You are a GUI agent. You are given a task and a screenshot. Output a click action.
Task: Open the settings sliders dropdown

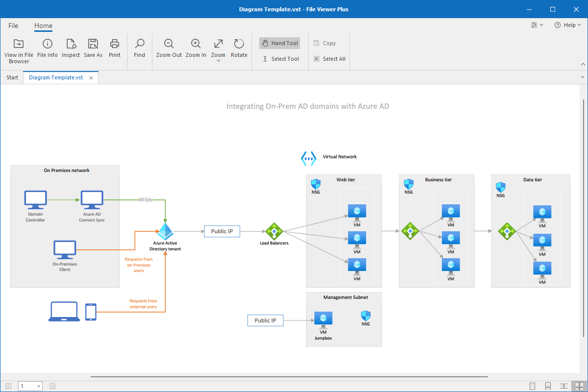(x=537, y=25)
